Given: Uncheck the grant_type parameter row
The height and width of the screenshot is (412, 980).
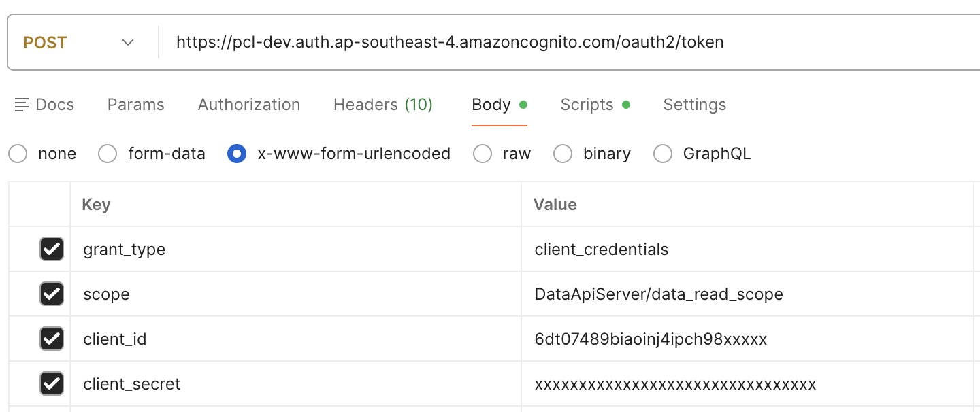Looking at the screenshot, I should (52, 249).
